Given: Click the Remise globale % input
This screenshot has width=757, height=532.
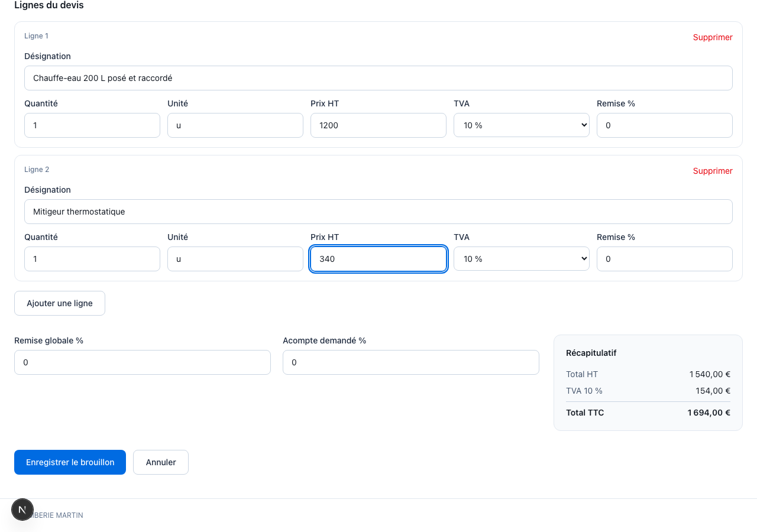Looking at the screenshot, I should 143,362.
